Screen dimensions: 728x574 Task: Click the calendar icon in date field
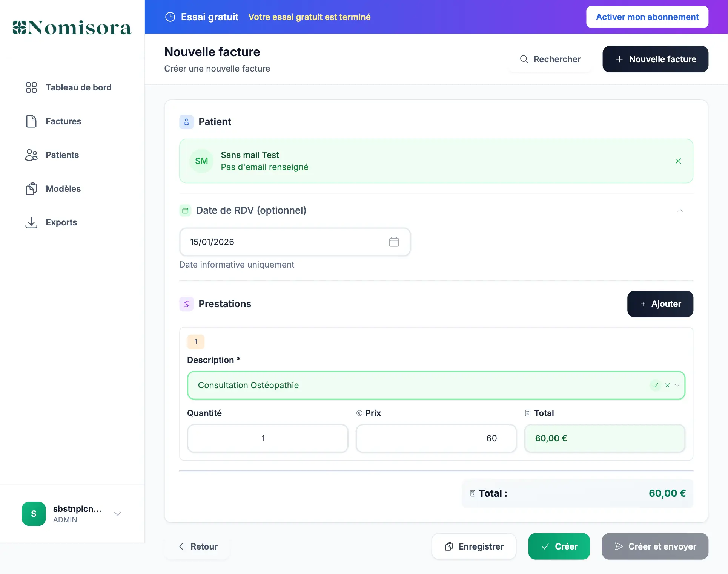click(394, 242)
